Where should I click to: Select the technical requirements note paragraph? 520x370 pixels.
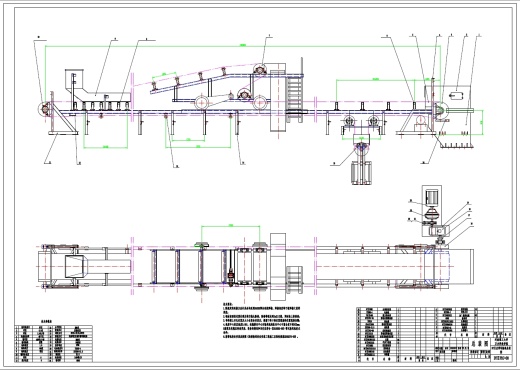click(x=262, y=321)
